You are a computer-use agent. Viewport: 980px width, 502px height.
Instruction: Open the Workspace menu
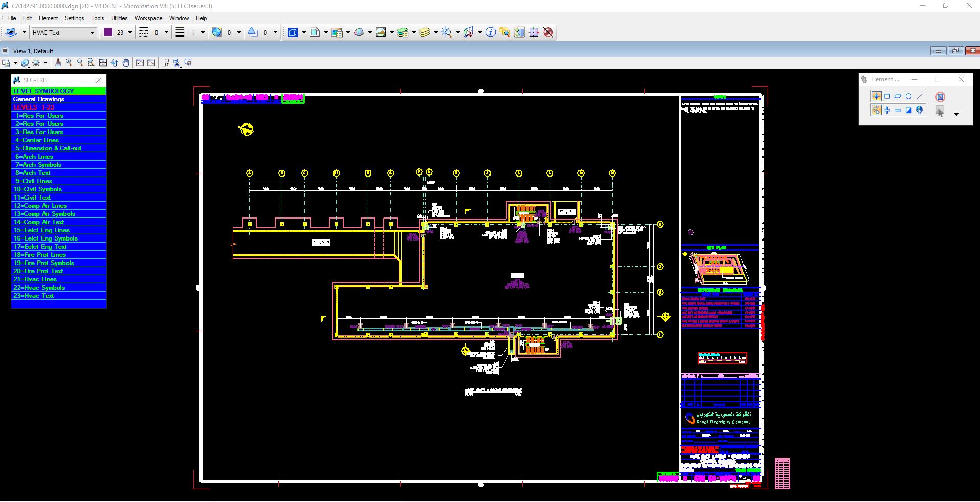pyautogui.click(x=148, y=18)
